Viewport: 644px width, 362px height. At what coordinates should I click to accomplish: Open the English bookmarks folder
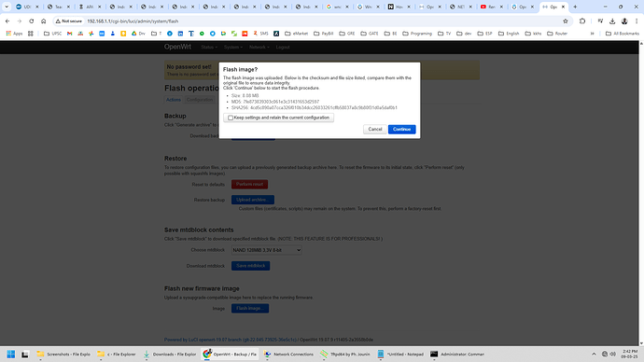[510, 34]
